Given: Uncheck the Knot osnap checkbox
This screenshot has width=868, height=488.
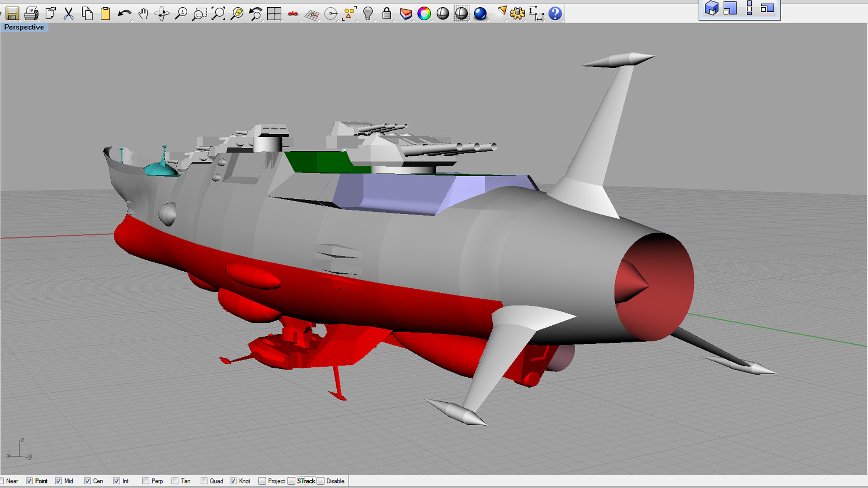Looking at the screenshot, I should tap(233, 481).
